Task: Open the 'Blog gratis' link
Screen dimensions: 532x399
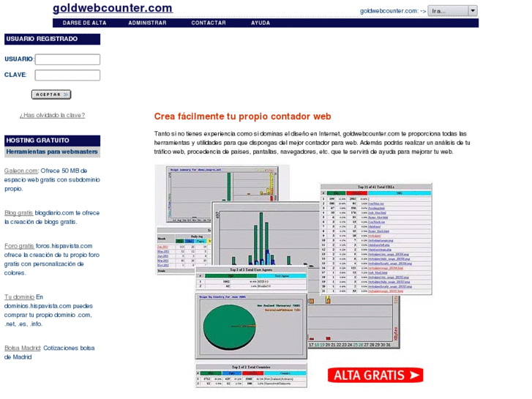Action: pyautogui.click(x=19, y=213)
